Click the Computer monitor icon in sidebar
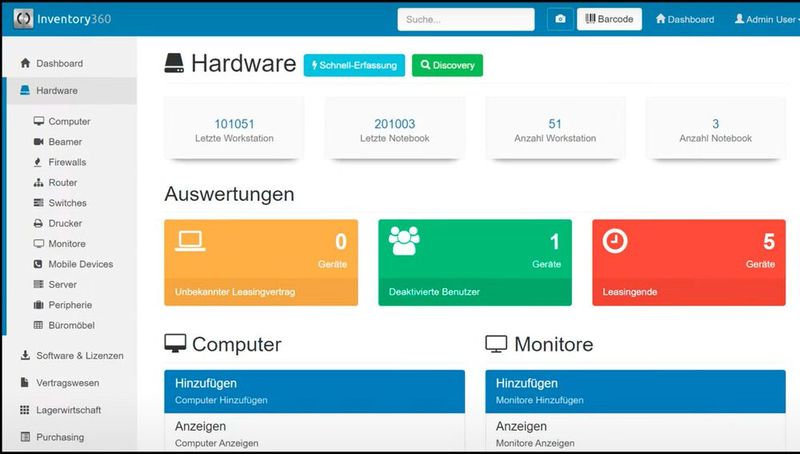 click(x=39, y=121)
